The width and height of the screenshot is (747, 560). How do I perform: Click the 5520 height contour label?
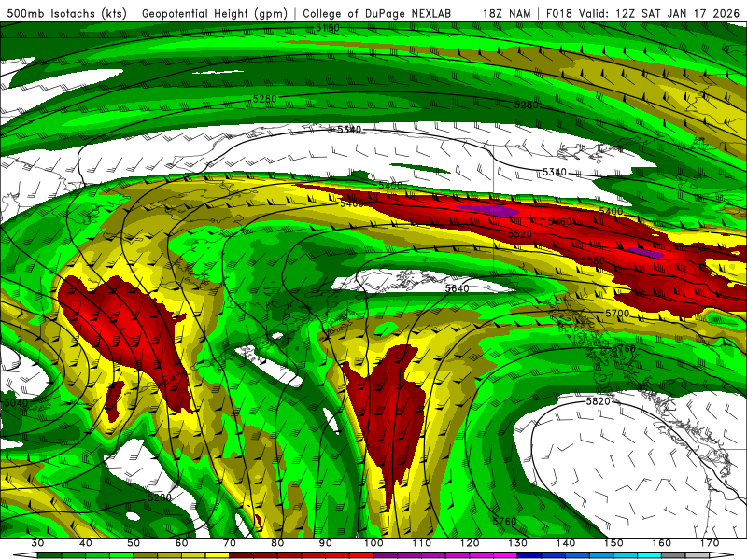pyautogui.click(x=520, y=234)
